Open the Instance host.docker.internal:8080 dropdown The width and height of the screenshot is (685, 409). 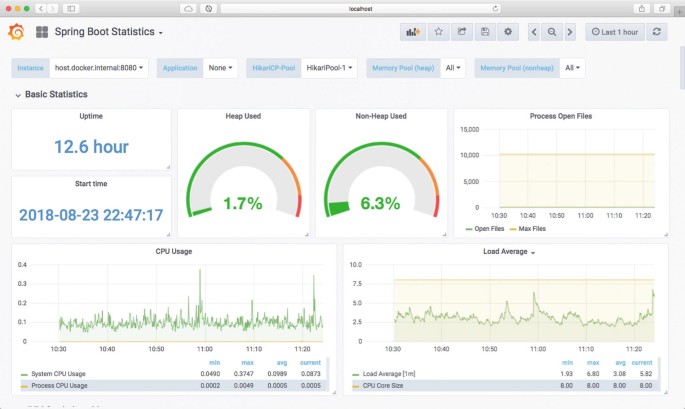(x=99, y=68)
